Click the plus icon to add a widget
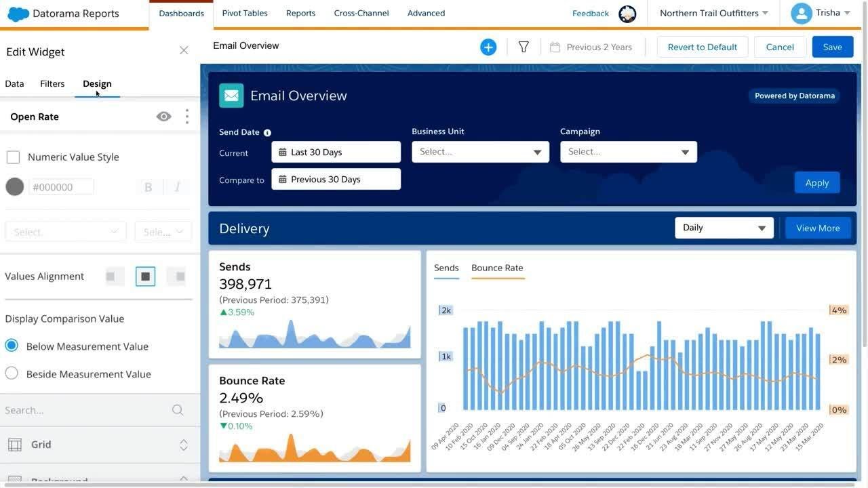The height and width of the screenshot is (488, 868). coord(488,46)
